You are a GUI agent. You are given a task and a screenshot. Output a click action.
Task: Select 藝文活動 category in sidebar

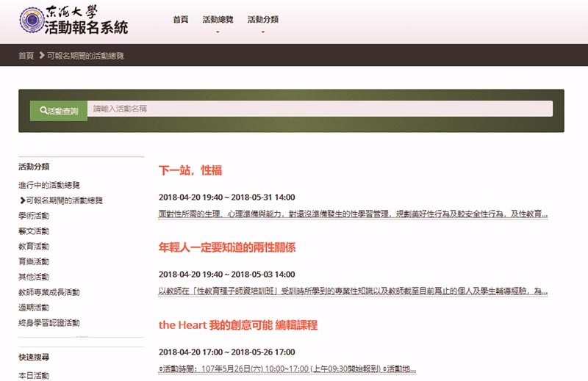click(34, 231)
